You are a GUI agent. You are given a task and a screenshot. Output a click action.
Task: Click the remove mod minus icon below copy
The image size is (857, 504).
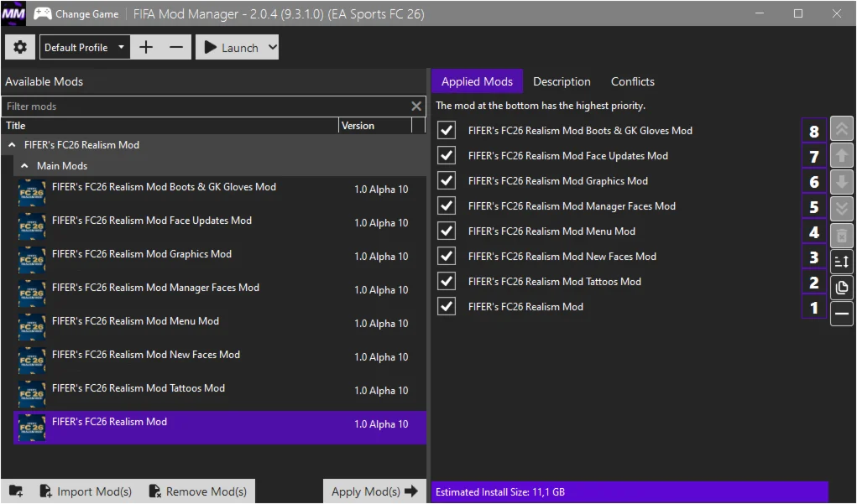click(841, 311)
